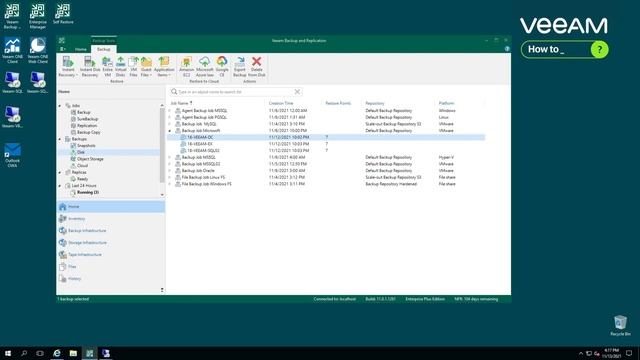This screenshot has width=640, height=360.
Task: Open Application Items restore option
Action: tap(164, 67)
